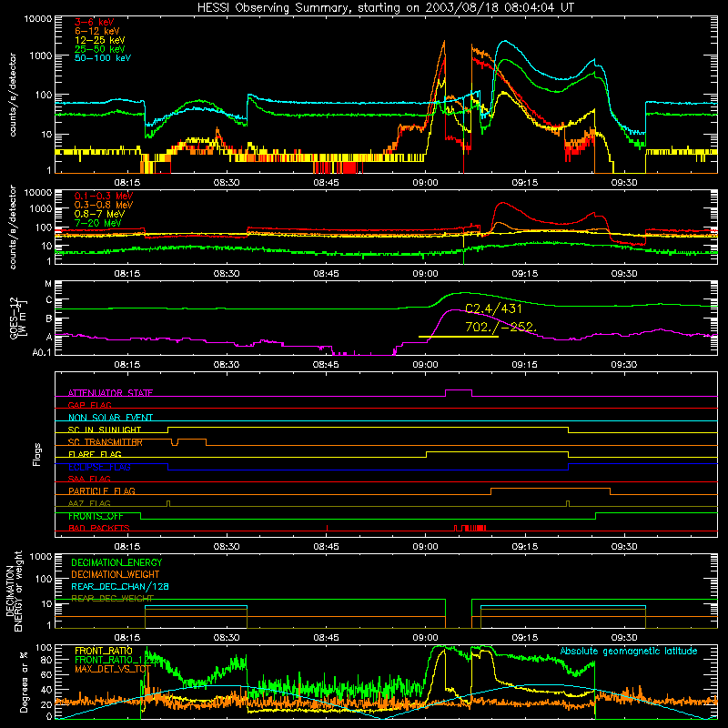
Task: Click the raised PARTICLE_FLAG segment
Action: click(551, 489)
